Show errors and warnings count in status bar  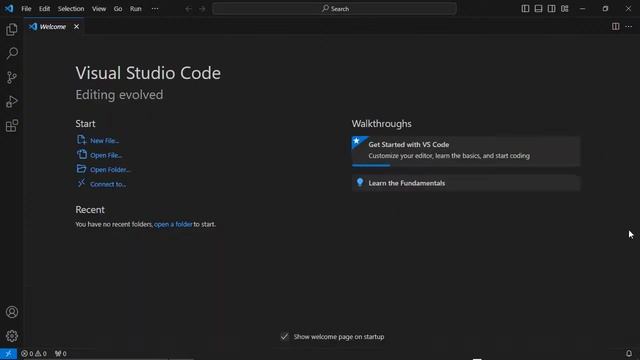tap(33, 353)
